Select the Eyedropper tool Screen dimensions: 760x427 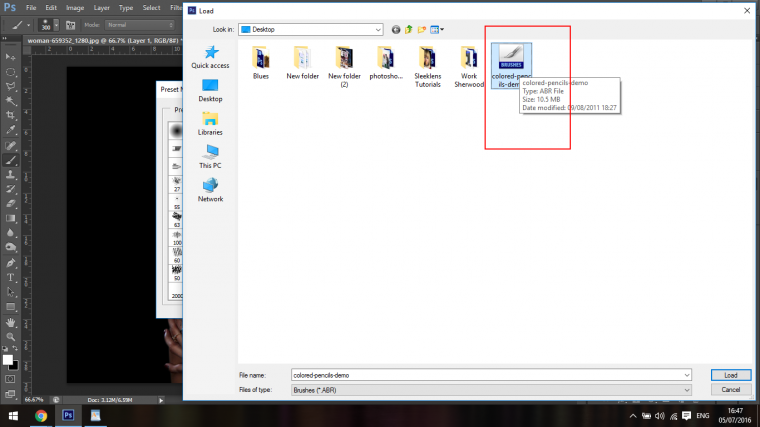point(10,130)
